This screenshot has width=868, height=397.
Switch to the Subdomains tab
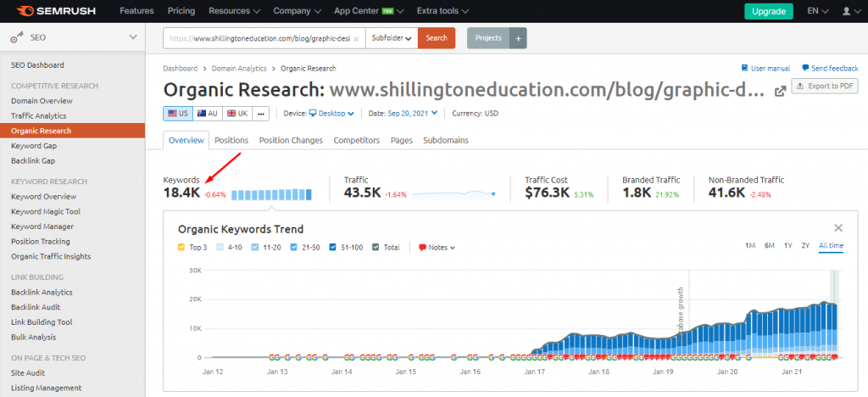click(446, 140)
